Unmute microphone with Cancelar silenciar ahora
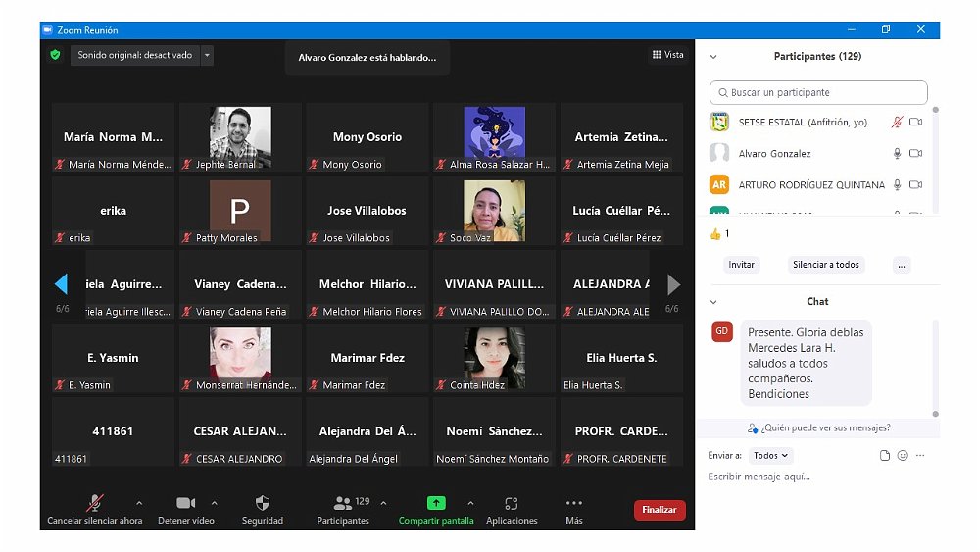980x552 pixels. tap(95, 503)
